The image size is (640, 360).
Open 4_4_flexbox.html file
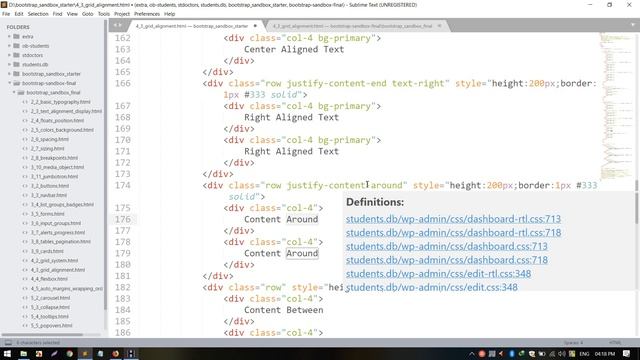[49, 279]
